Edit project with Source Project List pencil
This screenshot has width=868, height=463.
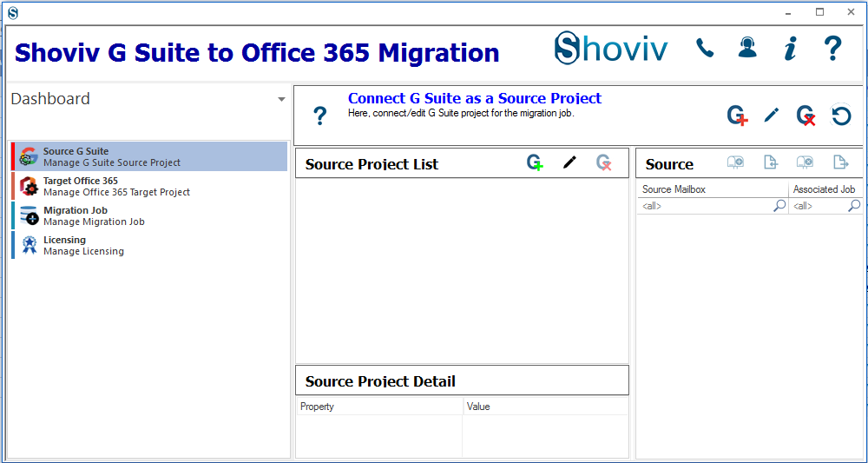tap(569, 162)
